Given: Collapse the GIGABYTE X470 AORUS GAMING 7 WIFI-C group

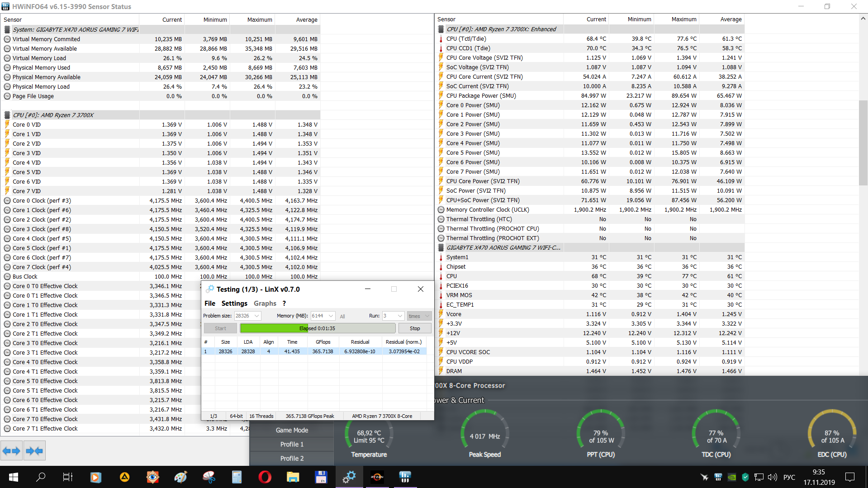Looking at the screenshot, I should tap(441, 247).
